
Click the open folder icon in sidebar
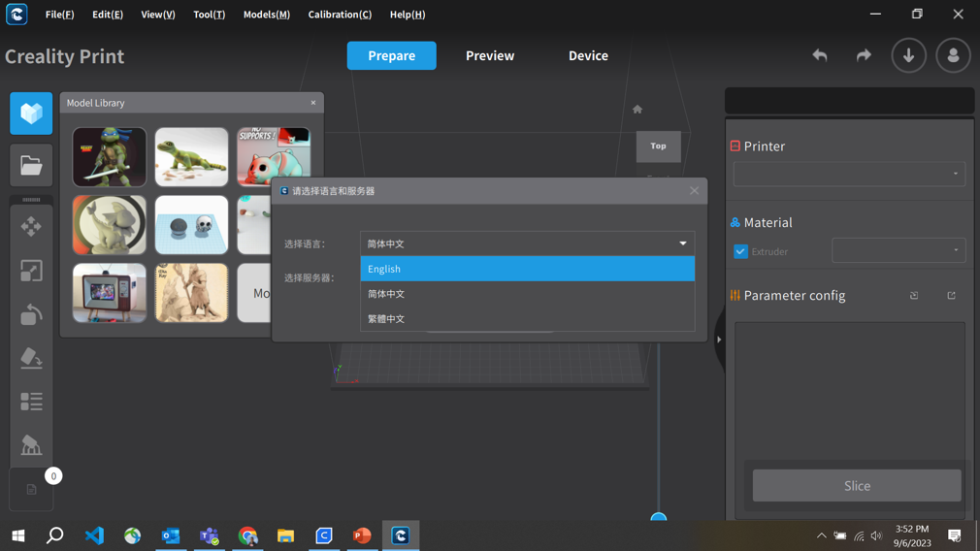point(31,166)
